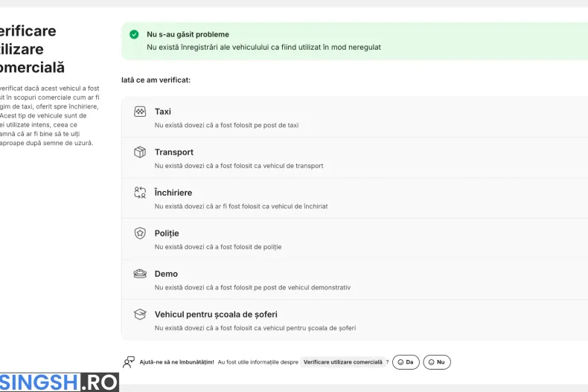The height and width of the screenshot is (392, 588).
Task: Answer Da to the feedback question
Action: click(406, 362)
